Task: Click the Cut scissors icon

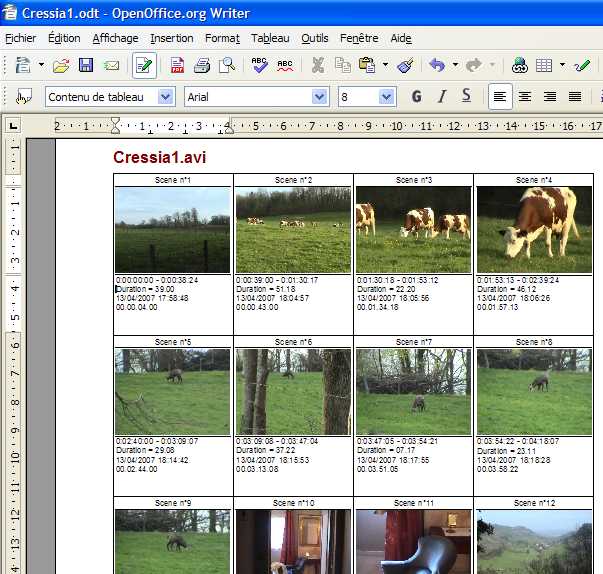Action: click(318, 65)
